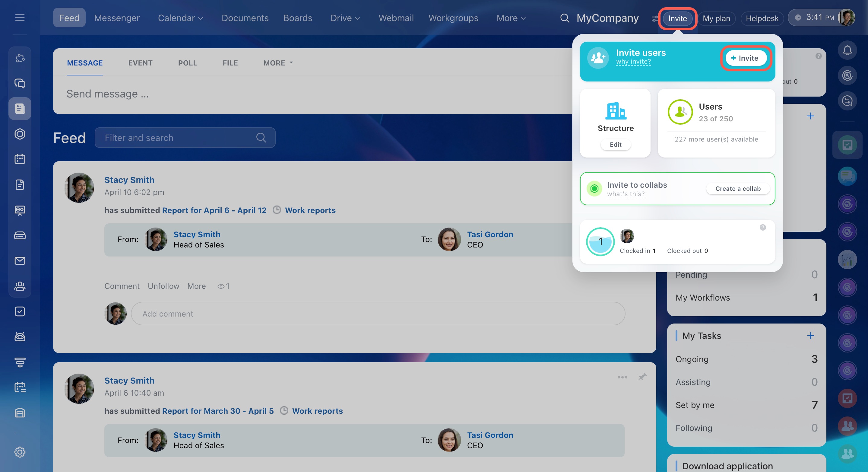868x472 pixels.
Task: Click the employees icon in left sidebar
Action: click(x=20, y=286)
